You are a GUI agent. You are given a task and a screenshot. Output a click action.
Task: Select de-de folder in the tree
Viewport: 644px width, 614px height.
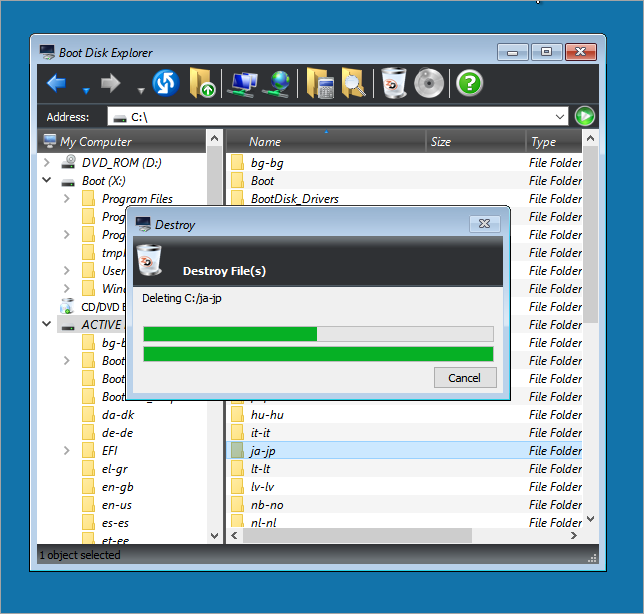pyautogui.click(x=117, y=433)
